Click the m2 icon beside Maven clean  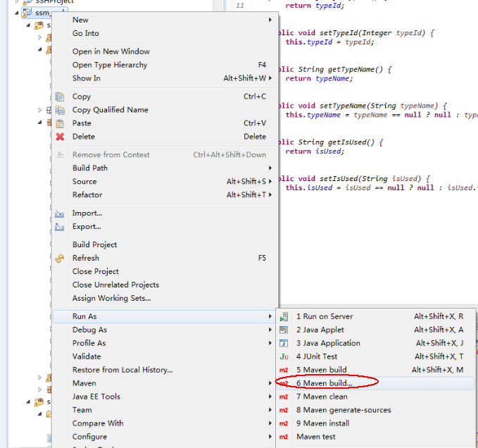(284, 397)
